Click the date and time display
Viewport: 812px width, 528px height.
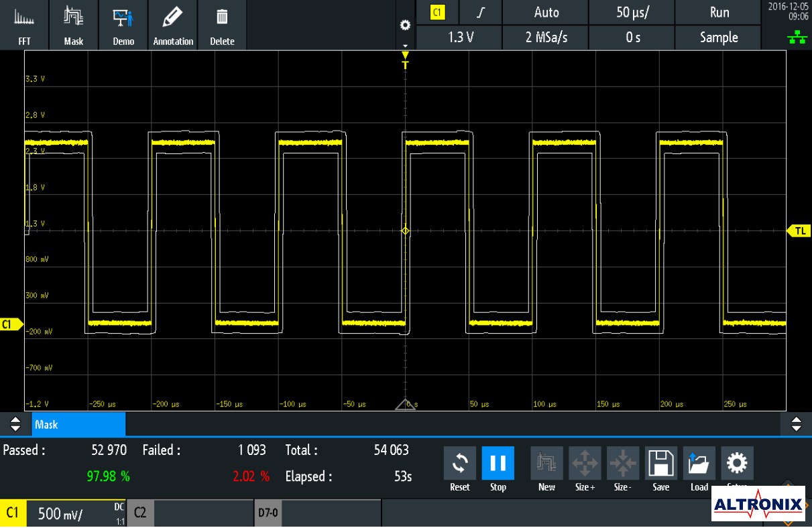(x=789, y=11)
